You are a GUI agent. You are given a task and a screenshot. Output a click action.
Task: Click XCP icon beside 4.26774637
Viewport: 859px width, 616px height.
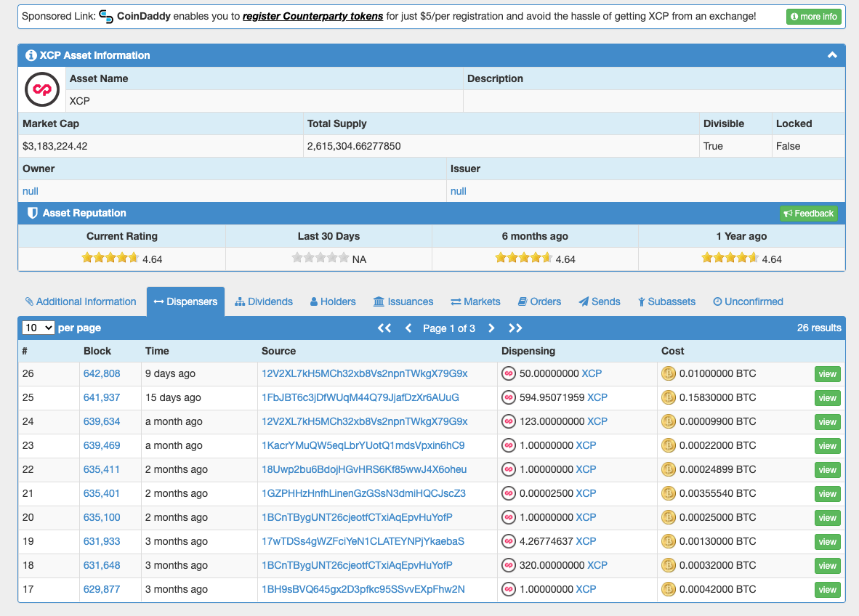509,541
